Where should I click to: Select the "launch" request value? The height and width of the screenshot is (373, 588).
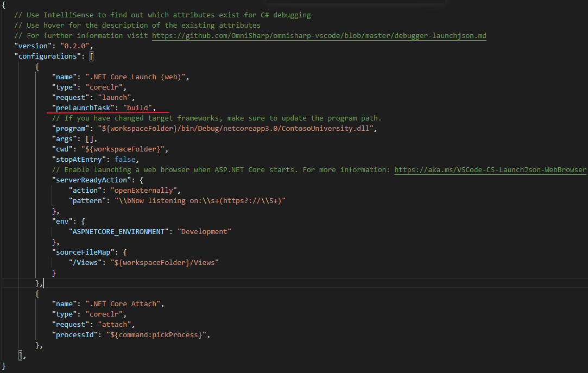115,97
